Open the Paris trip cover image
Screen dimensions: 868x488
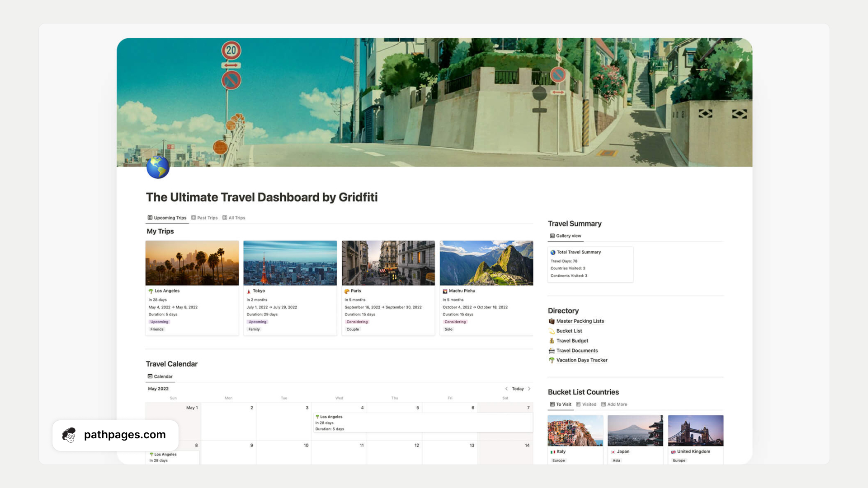(388, 263)
